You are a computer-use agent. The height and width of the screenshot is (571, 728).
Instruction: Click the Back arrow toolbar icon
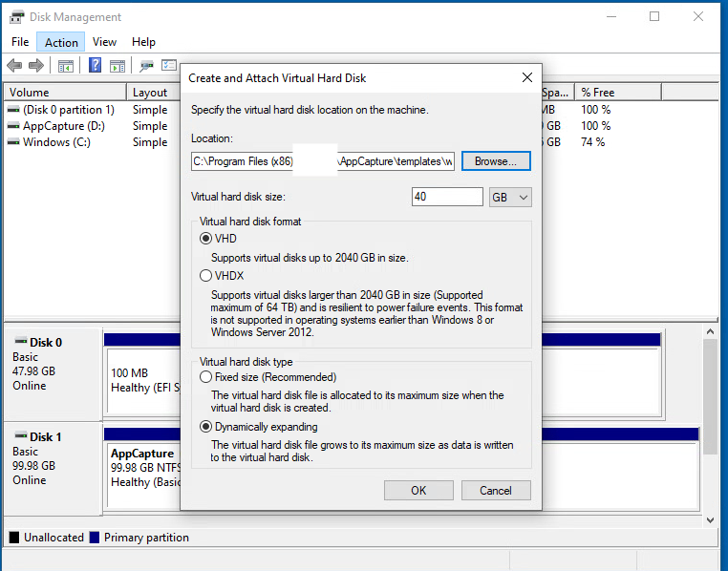coord(15,65)
